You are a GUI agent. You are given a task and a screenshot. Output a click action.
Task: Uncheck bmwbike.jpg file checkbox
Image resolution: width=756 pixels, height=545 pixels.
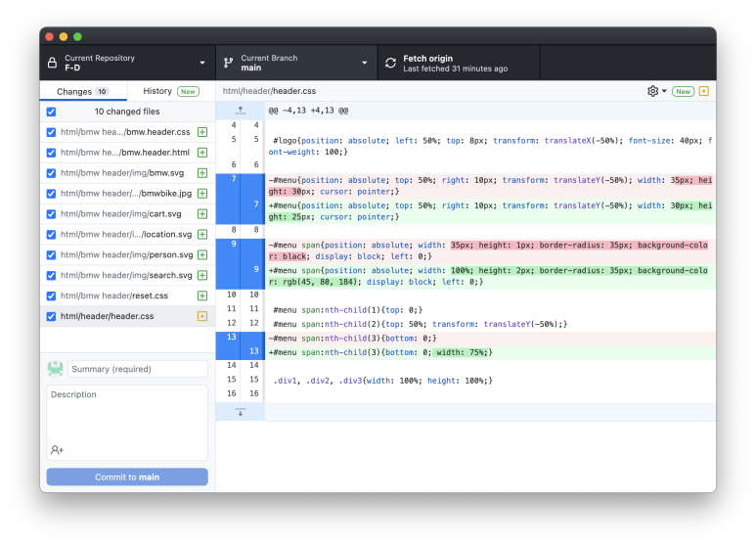[x=51, y=194]
